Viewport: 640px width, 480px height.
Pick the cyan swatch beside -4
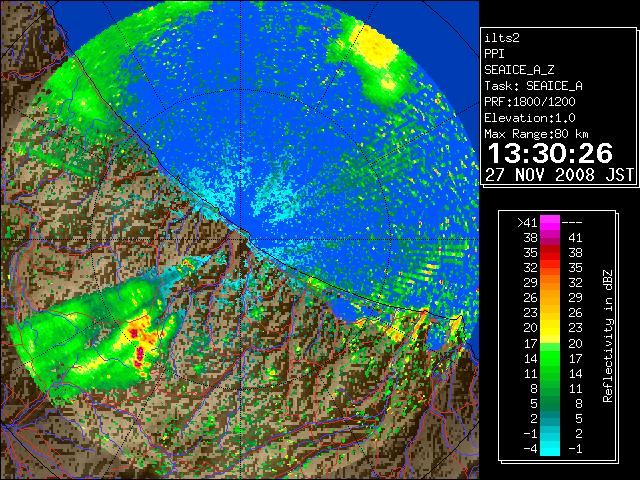[x=550, y=449]
